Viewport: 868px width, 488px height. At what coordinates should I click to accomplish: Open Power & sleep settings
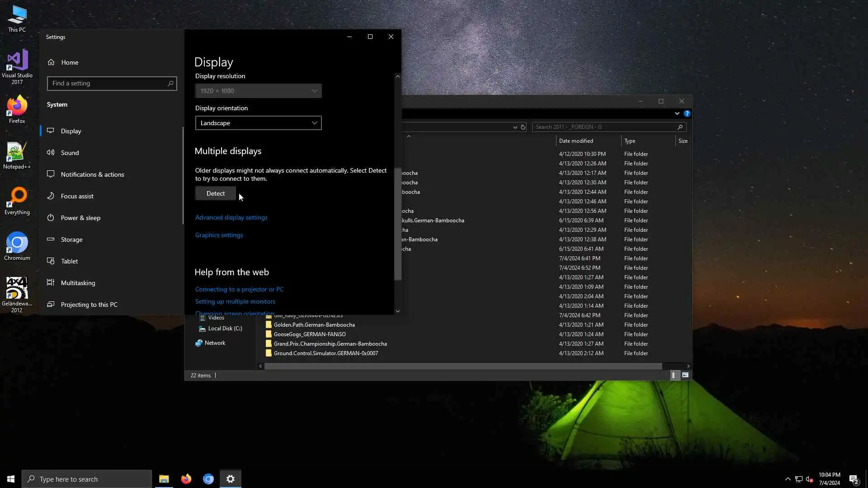80,218
